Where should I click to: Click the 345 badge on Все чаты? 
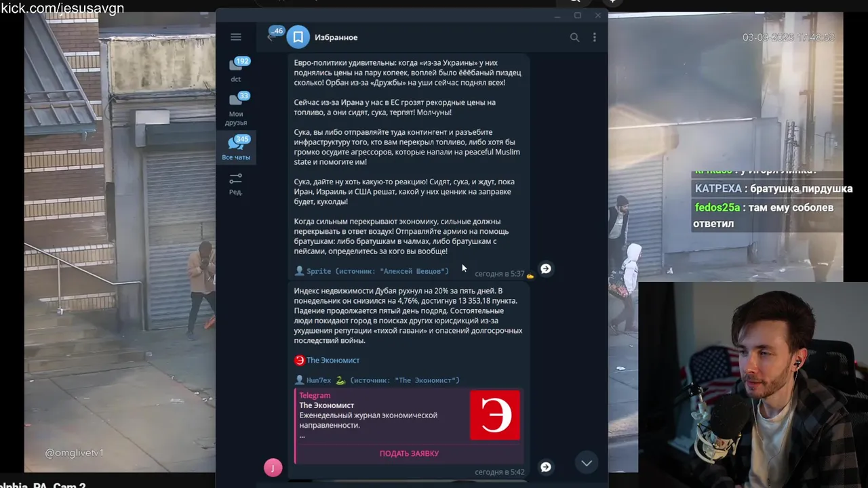(242, 139)
